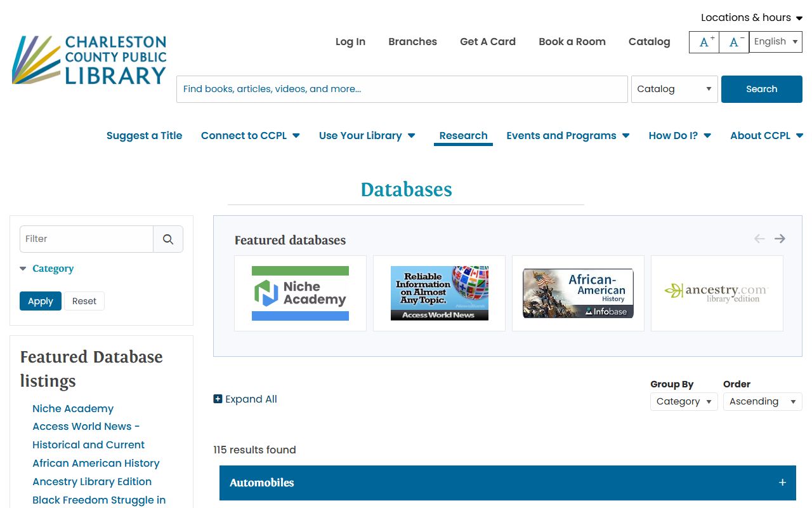Open the Catalog link in header

tap(649, 42)
